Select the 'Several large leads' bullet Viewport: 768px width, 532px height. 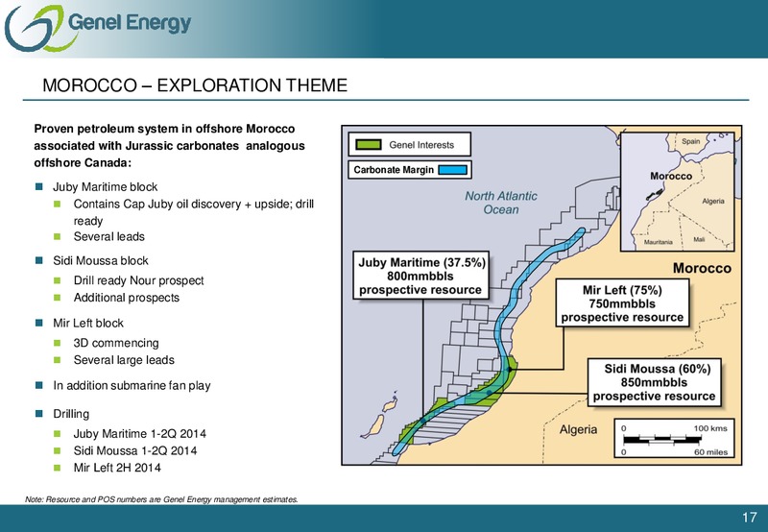click(124, 360)
